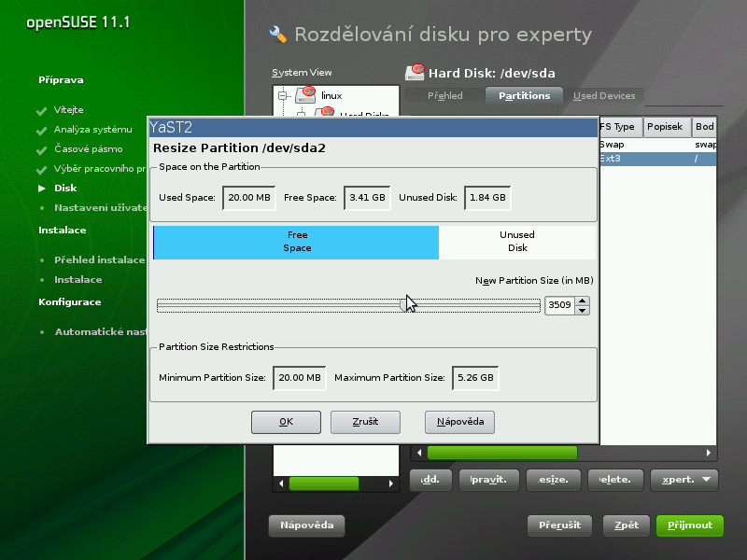747x560 pixels.
Task: Switch to the Partitions tab
Action: [524, 96]
